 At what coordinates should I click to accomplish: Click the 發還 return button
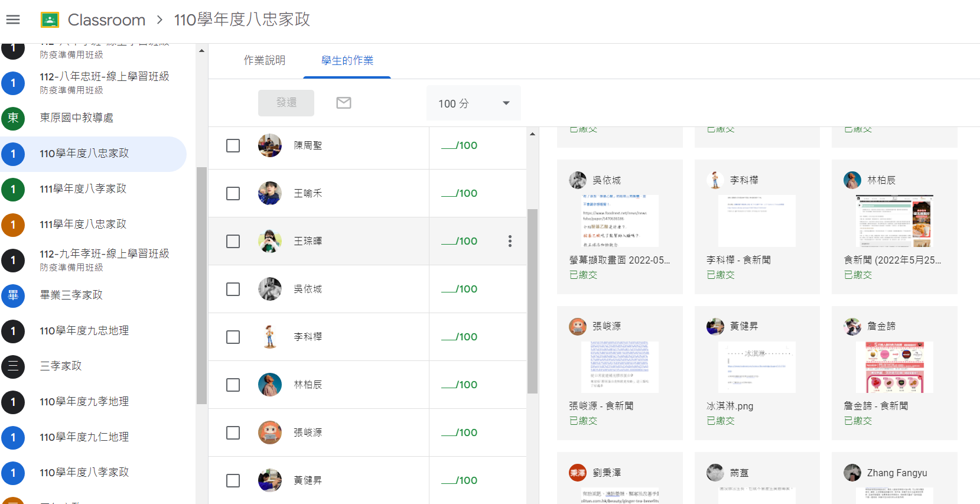tap(286, 103)
